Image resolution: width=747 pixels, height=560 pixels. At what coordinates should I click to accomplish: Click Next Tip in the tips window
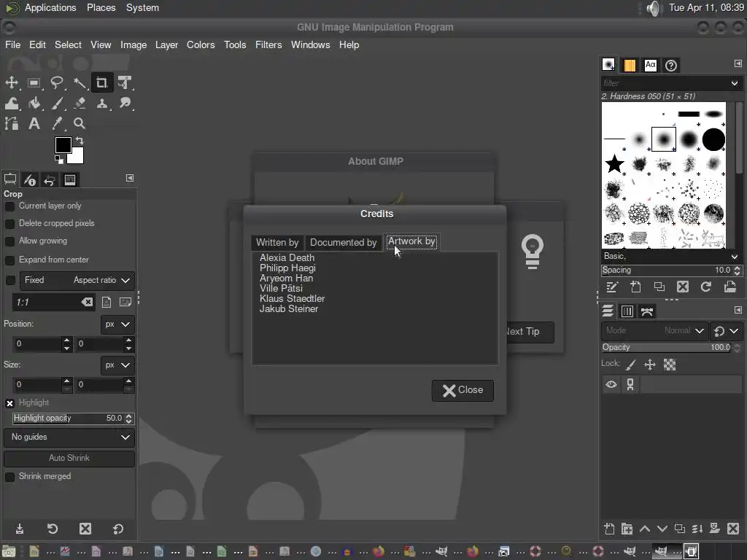(x=530, y=332)
